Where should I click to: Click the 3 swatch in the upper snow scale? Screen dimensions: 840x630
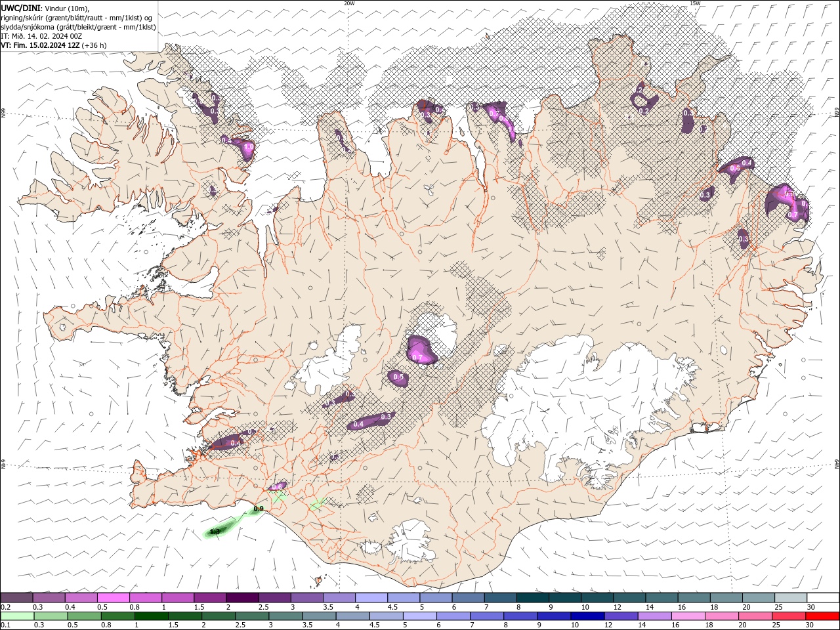pyautogui.click(x=306, y=597)
